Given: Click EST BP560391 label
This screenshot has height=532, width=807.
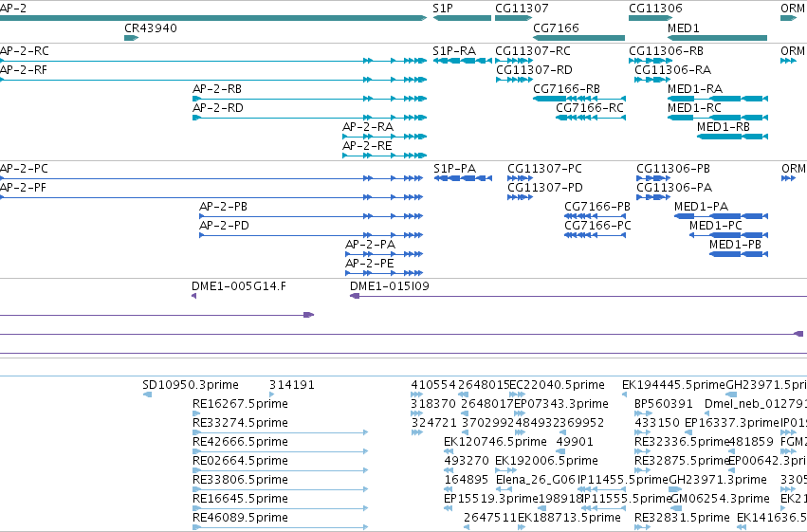Looking at the screenshot, I should [x=664, y=404].
